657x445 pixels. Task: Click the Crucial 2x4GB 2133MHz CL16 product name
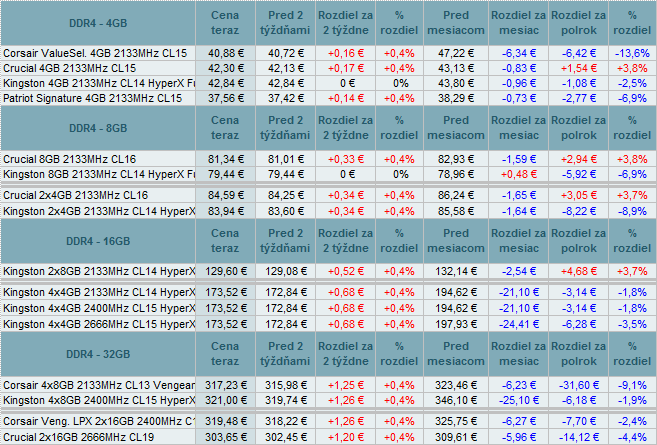(x=75, y=195)
